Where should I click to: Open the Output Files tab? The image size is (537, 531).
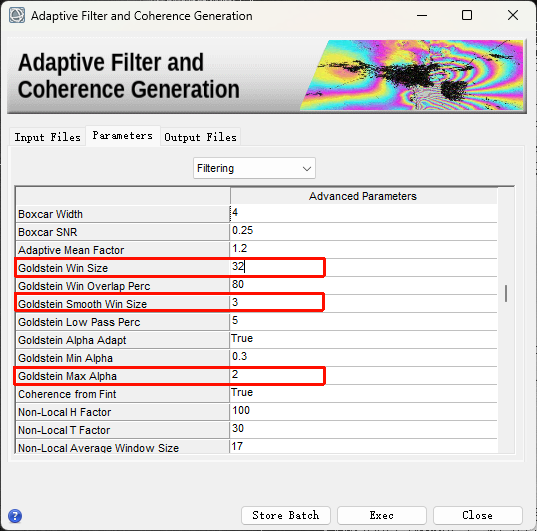(200, 137)
